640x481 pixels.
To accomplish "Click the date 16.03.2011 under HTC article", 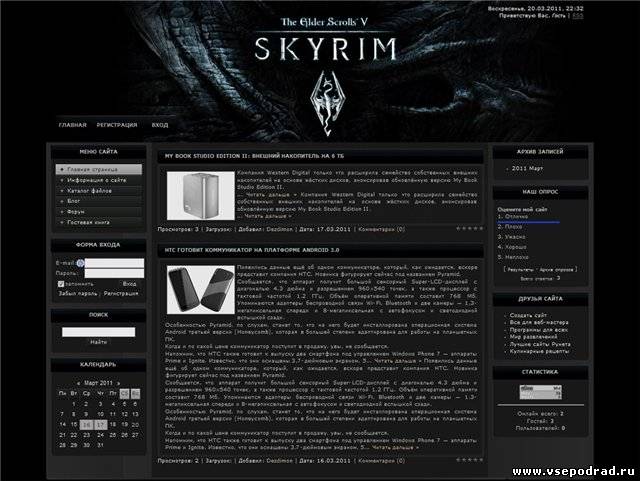I will [x=333, y=461].
